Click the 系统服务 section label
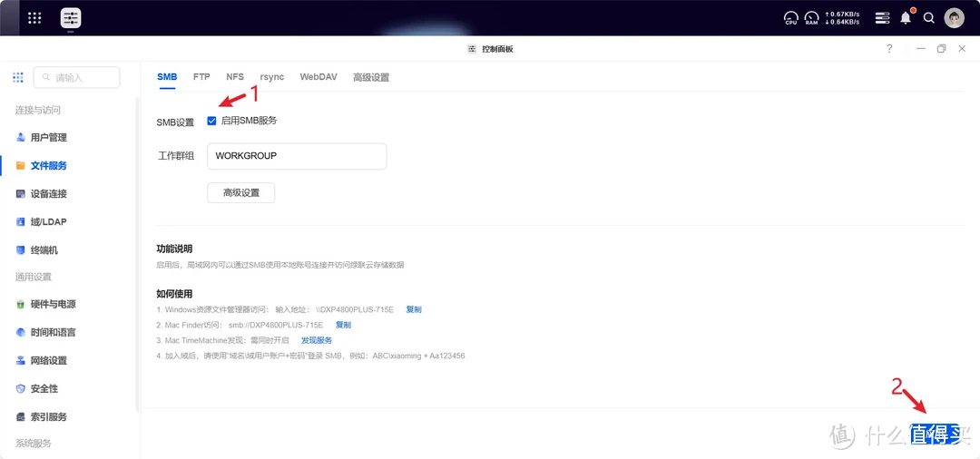The height and width of the screenshot is (459, 980). [34, 444]
